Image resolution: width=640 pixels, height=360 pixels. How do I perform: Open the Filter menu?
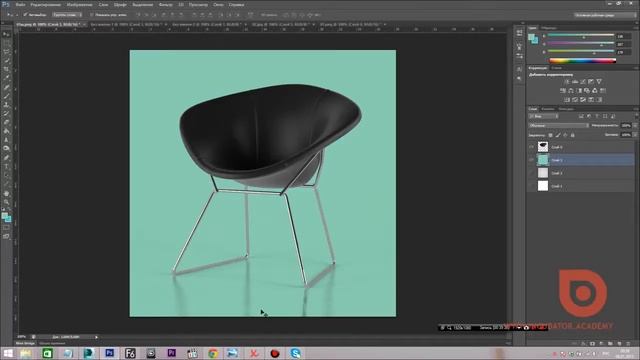click(x=165, y=5)
